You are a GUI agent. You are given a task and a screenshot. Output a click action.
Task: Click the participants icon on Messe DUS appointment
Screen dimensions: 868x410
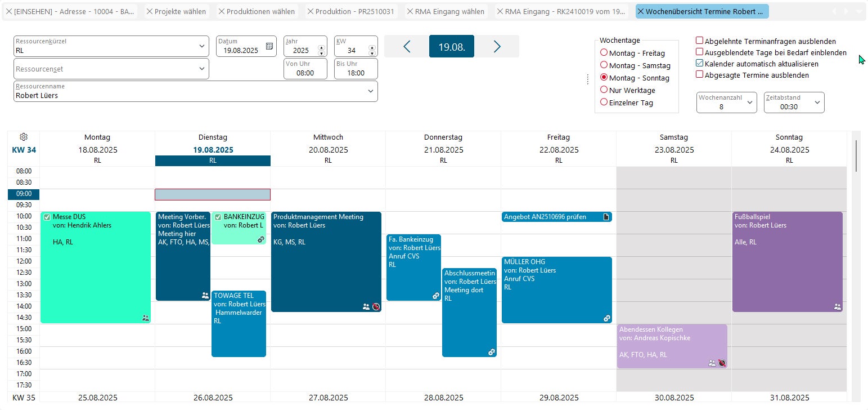point(146,318)
